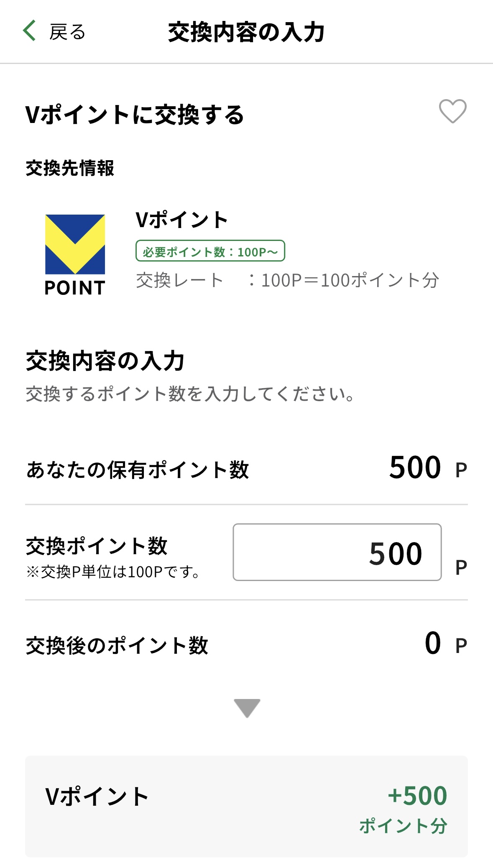Screen dimensions: 493x868
Task: Tap the Vポイントに交換する heading
Action: pos(135,115)
